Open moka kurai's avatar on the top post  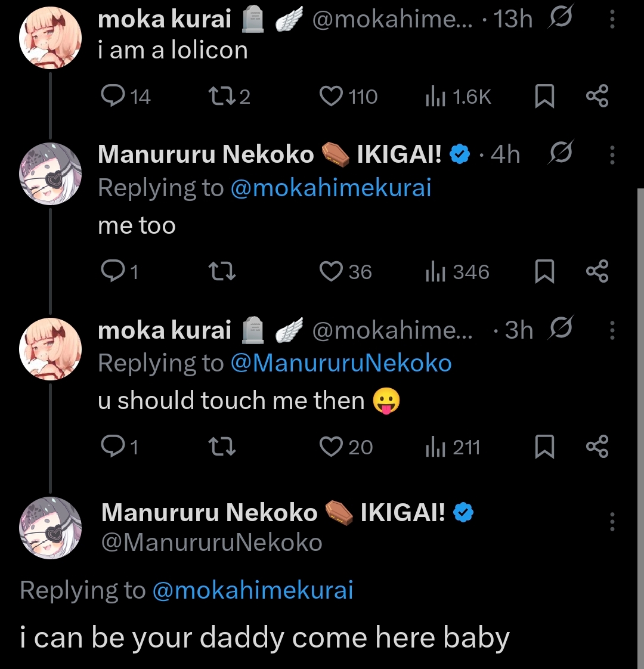point(50,39)
